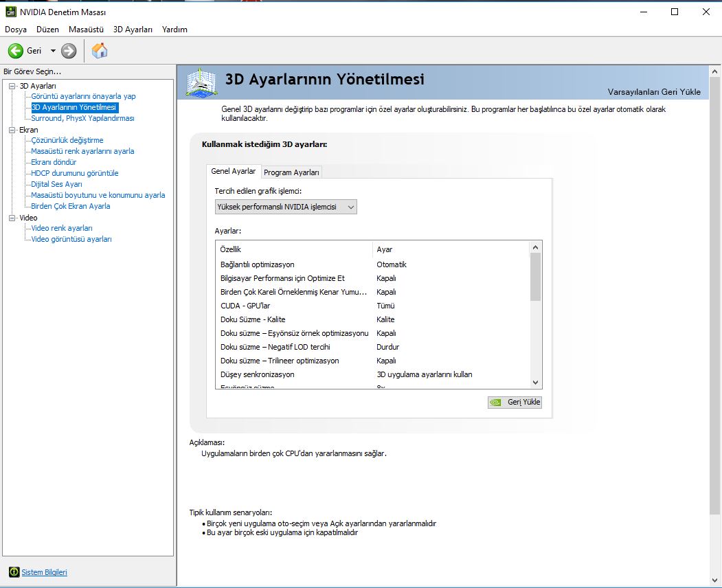Click the Otomatik setting value
The image size is (722, 588).
(392, 264)
